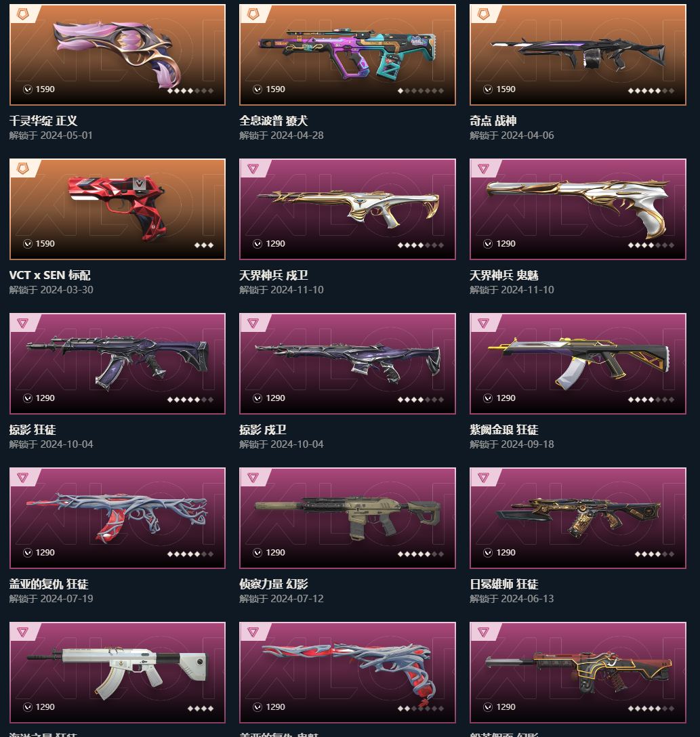The height and width of the screenshot is (737, 700).
Task: Select the pink tier badge on 紫阙金琅 狂徒
Action: pyautogui.click(x=483, y=323)
